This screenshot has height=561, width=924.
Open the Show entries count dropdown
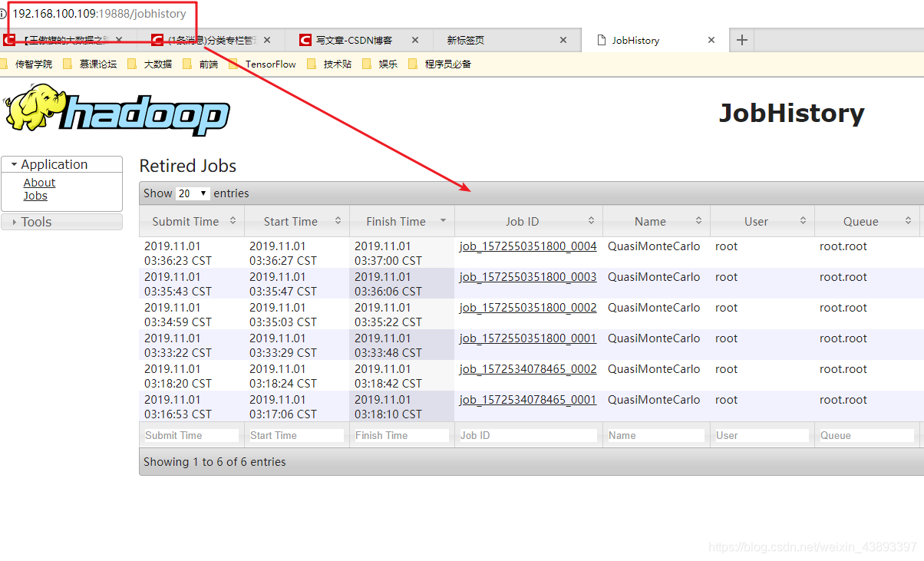(193, 193)
